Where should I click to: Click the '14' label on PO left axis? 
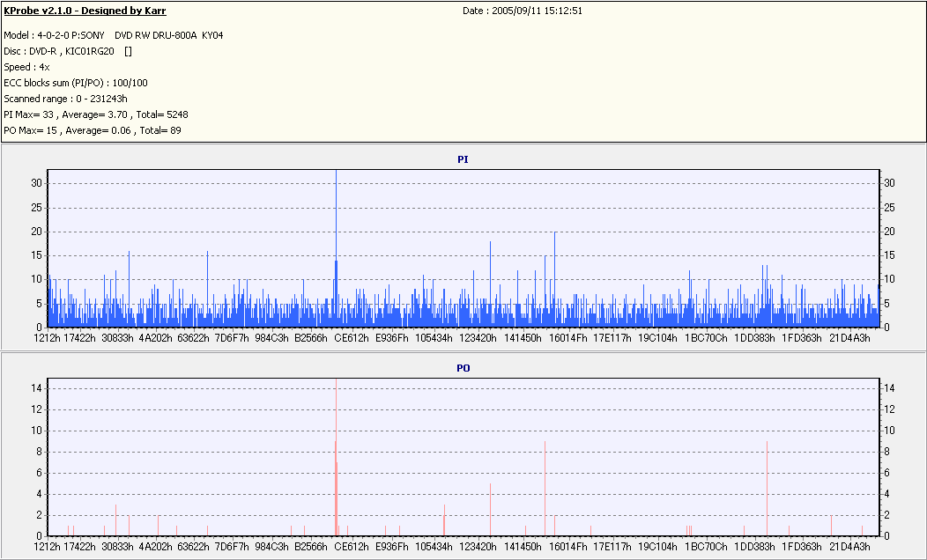37,388
